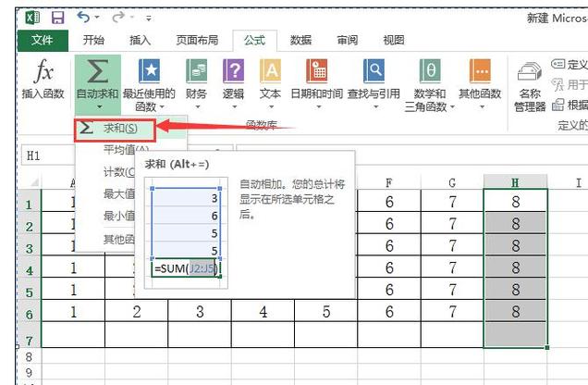Viewport: 588px width, 385px height.
Task: Customize the Quick Access Toolbar
Action: [x=149, y=18]
